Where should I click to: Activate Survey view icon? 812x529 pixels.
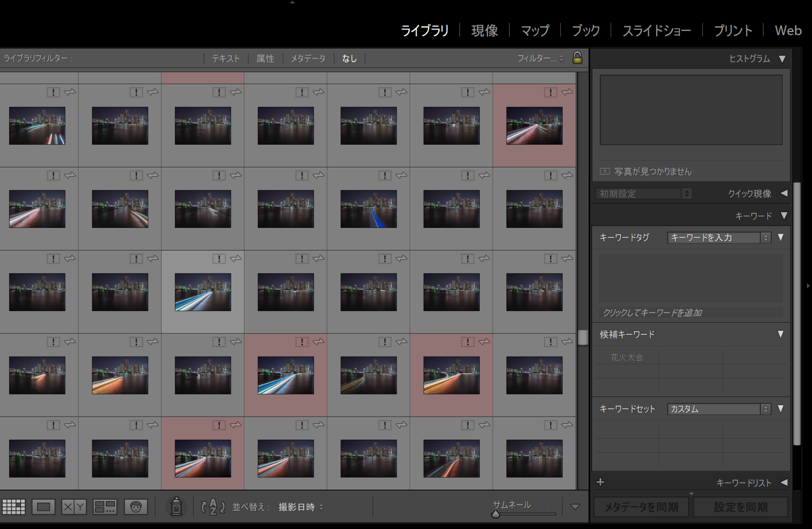tap(104, 506)
